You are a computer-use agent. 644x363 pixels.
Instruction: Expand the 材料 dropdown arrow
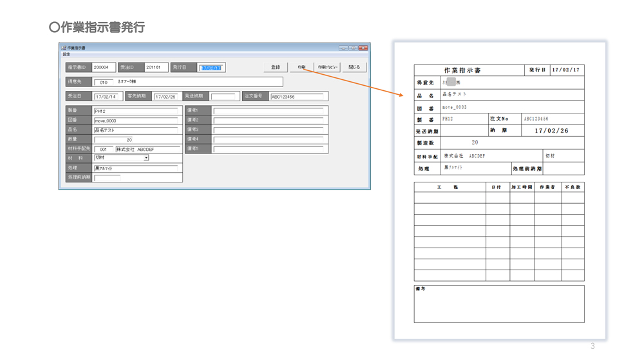[146, 158]
